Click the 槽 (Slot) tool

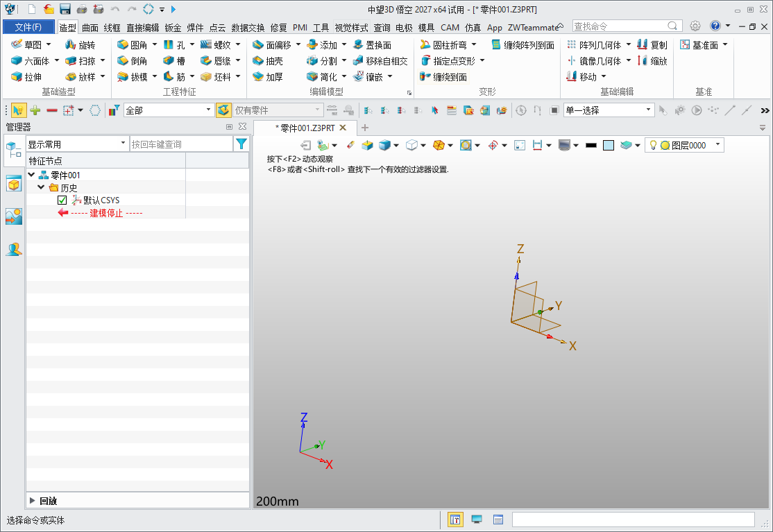click(175, 61)
